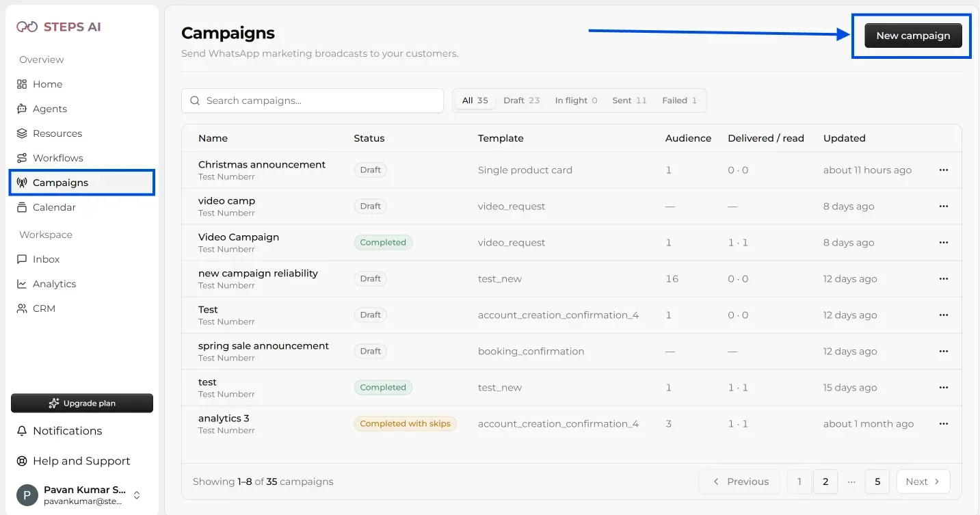The width and height of the screenshot is (980, 515).
Task: Focus the Search campaigns field
Action: [x=313, y=101]
